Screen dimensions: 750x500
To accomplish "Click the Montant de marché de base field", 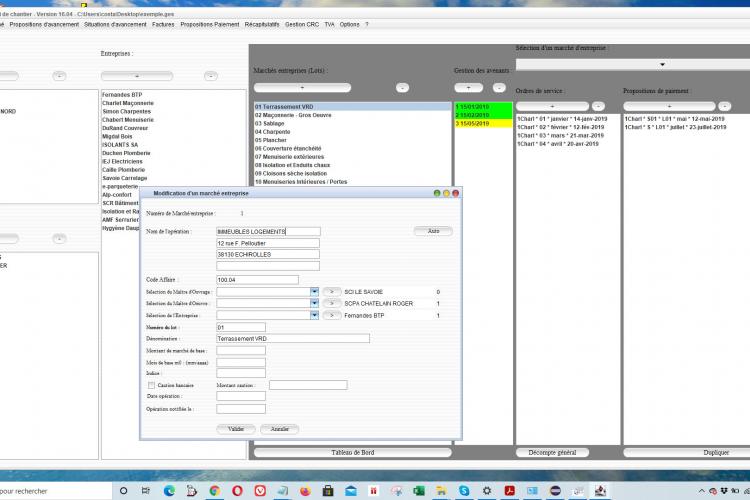I will point(241,351).
